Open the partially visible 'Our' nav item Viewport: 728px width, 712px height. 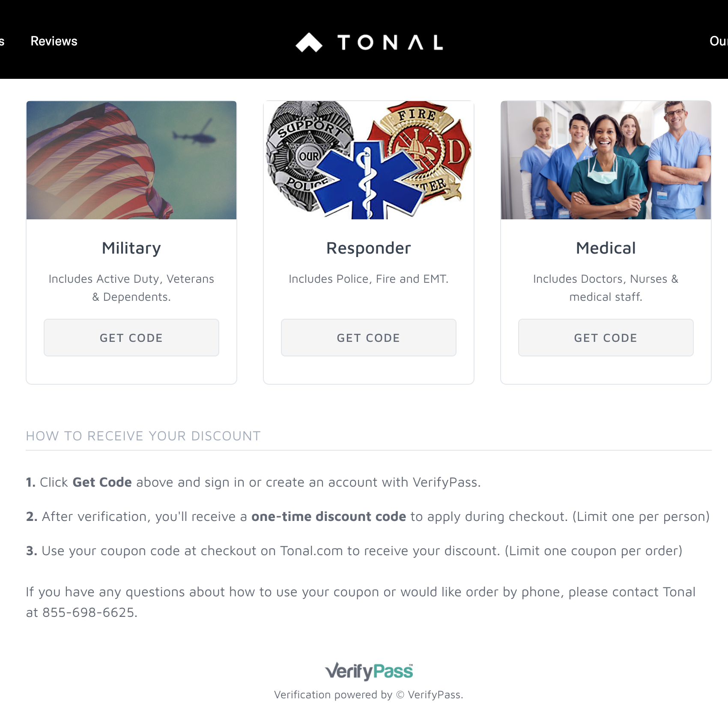click(x=719, y=41)
